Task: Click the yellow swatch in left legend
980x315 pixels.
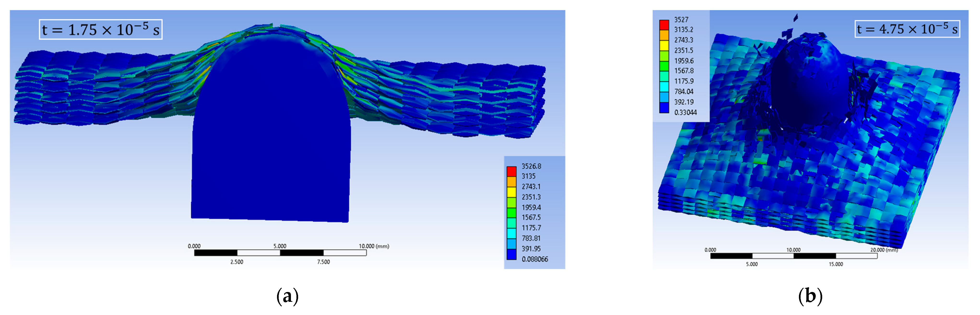Action: tap(511, 192)
